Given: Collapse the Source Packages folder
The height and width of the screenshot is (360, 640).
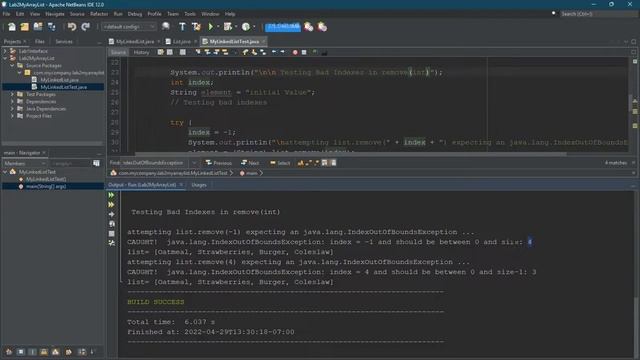Looking at the screenshot, I should (x=12, y=65).
